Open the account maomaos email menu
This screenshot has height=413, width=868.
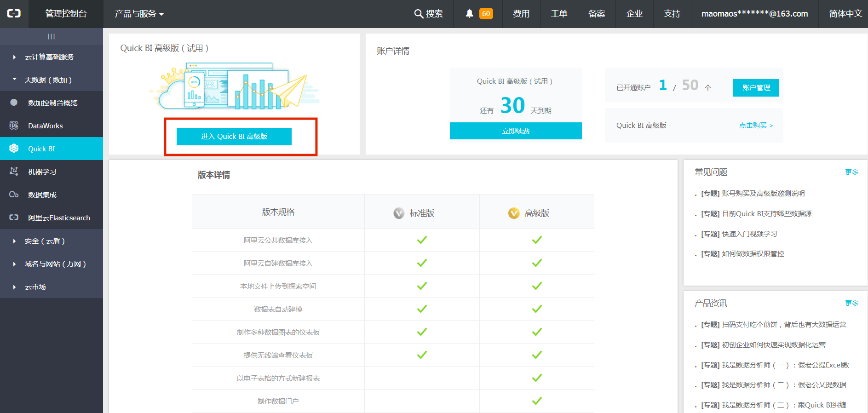pos(754,14)
